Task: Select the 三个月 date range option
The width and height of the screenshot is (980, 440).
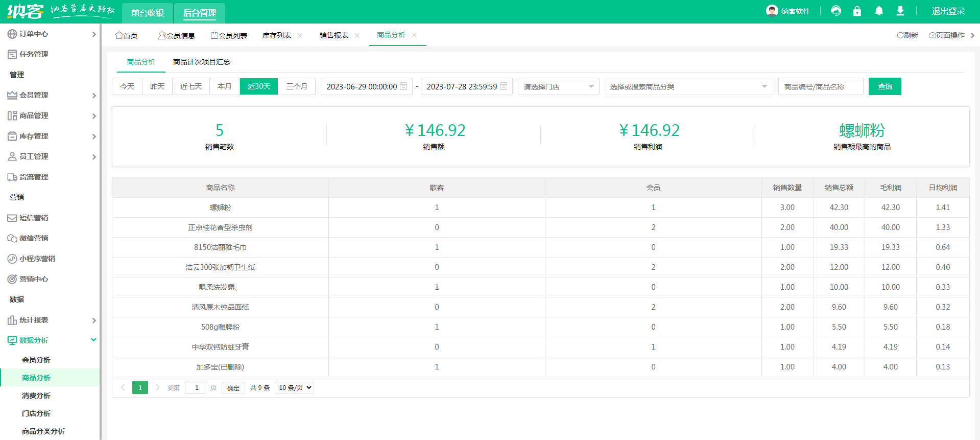Action: tap(297, 86)
